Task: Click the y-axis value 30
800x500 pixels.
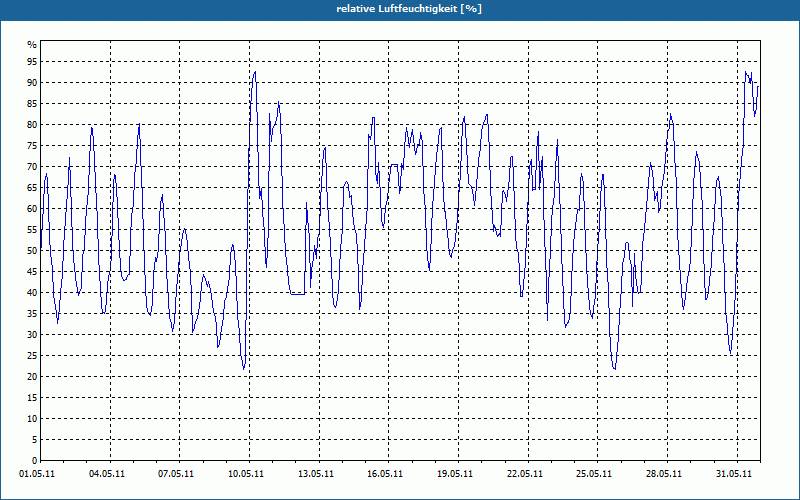Action: 32,335
